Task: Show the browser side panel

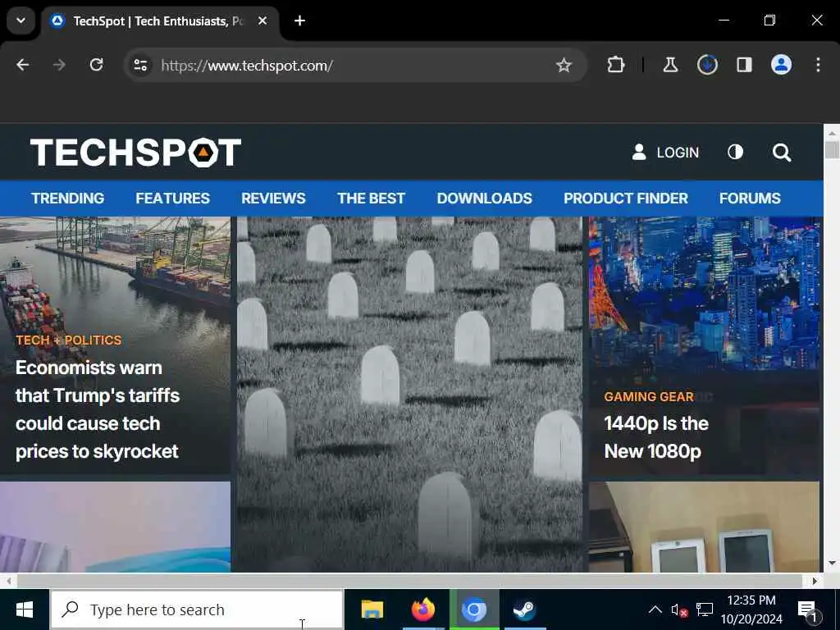Action: point(744,66)
